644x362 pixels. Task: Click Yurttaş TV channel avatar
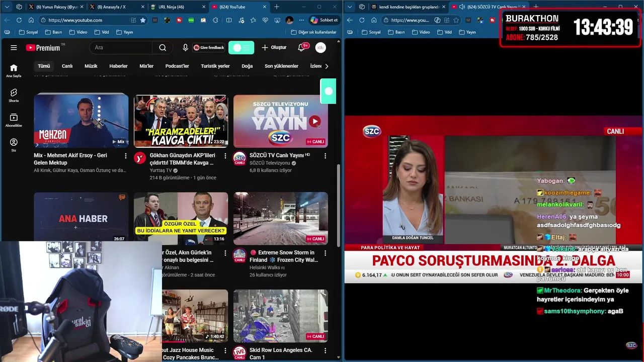139,158
